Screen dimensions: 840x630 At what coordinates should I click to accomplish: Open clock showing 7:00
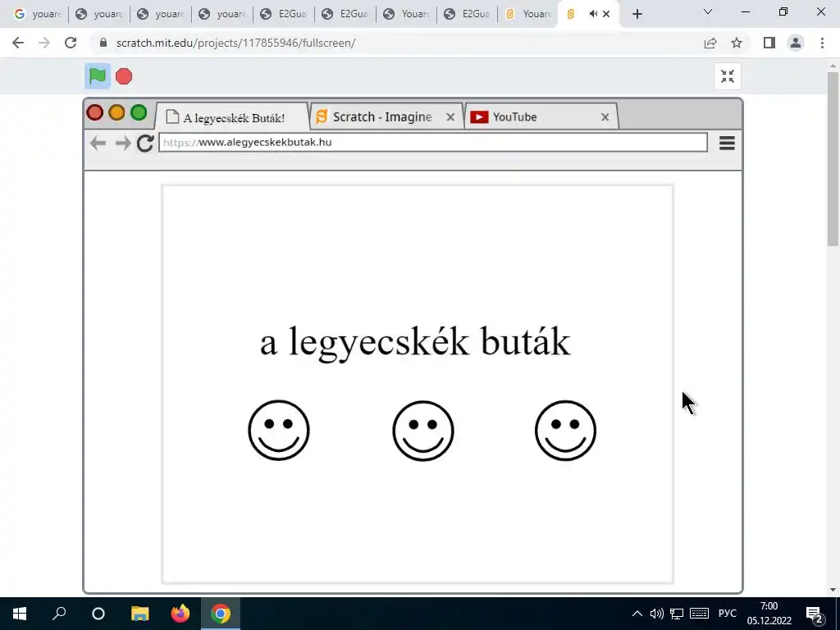tap(769, 614)
